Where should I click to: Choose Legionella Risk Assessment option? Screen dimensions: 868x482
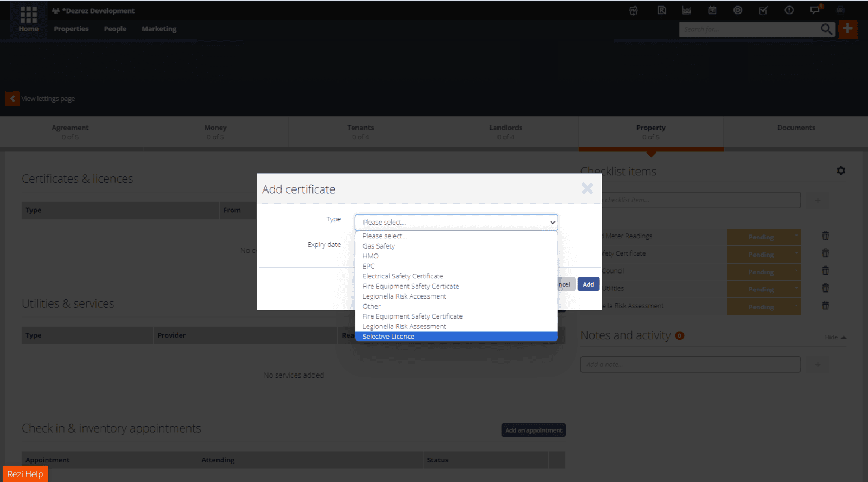(456, 326)
